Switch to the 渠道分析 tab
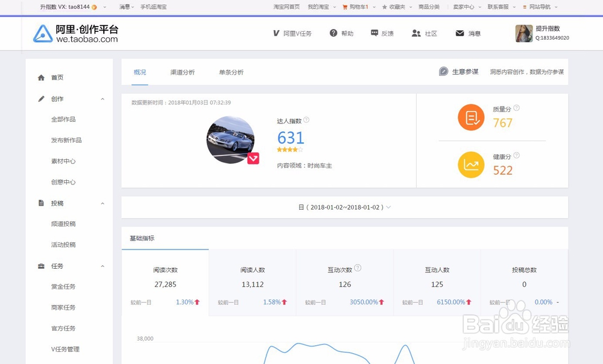 click(182, 72)
